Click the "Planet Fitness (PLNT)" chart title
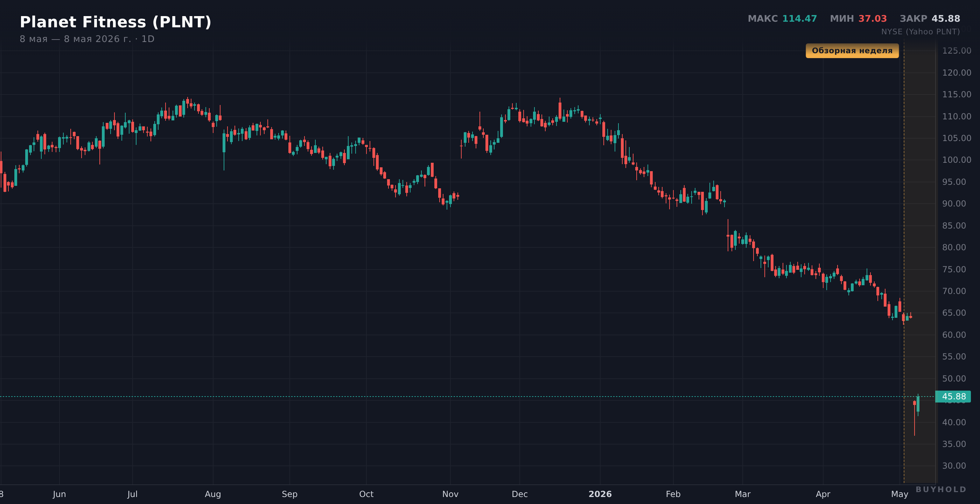 (x=115, y=22)
